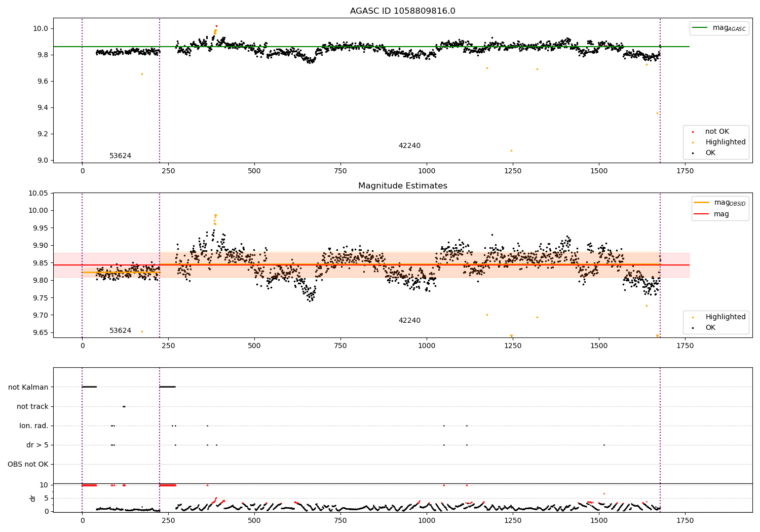This screenshot has height=532, width=760.
Task: Click the "9.75" y-tick label
Action: click(41, 298)
